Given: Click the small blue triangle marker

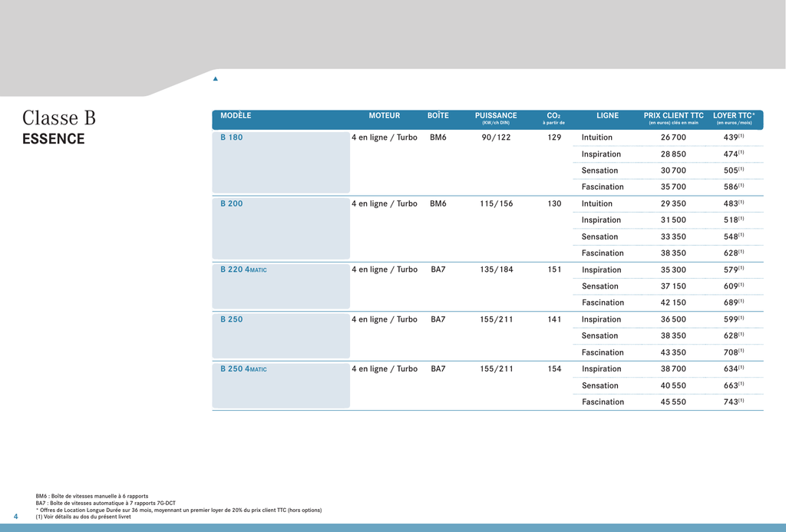Looking at the screenshot, I should 216,79.
